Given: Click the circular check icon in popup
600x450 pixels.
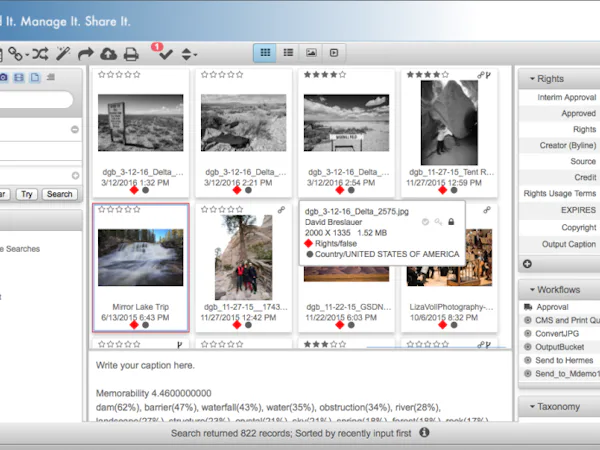Looking at the screenshot, I should pos(425,222).
